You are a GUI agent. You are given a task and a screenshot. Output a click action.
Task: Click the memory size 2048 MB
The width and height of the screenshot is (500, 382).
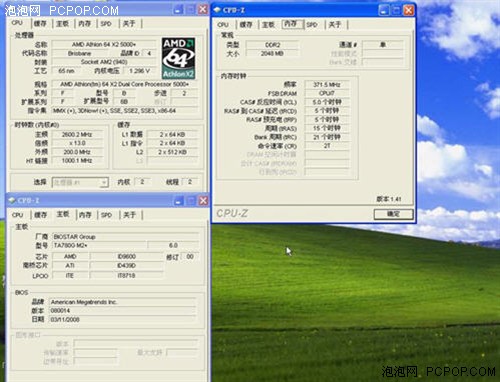pos(272,53)
